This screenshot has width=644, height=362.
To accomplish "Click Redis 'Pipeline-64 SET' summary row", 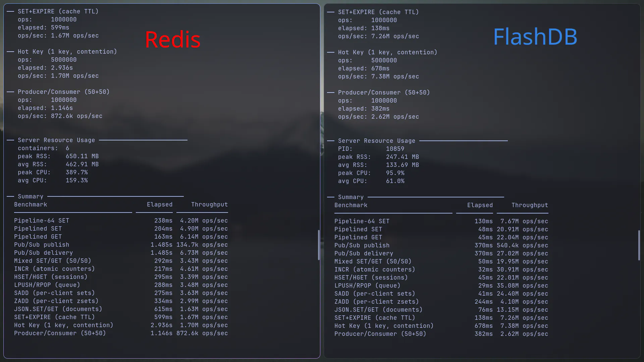I will pos(121,221).
